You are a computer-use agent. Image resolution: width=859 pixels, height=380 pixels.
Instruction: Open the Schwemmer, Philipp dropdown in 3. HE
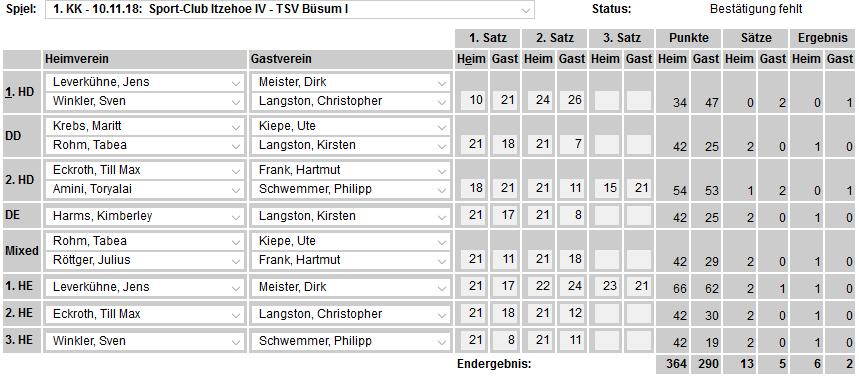click(x=351, y=341)
